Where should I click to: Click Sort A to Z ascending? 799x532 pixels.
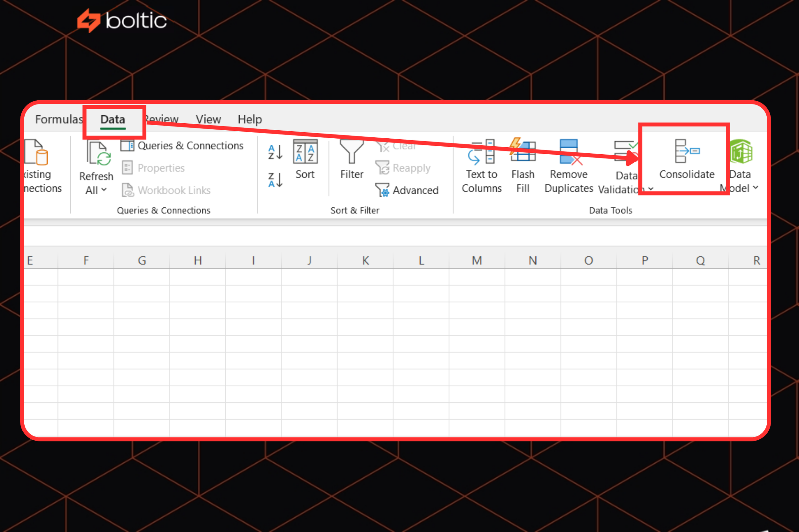274,153
